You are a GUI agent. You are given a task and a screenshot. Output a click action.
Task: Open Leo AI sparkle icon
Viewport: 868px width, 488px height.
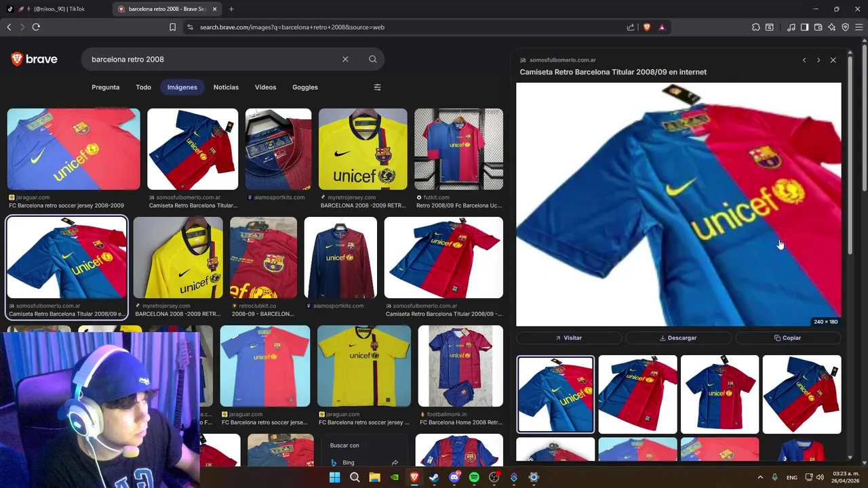(831, 27)
